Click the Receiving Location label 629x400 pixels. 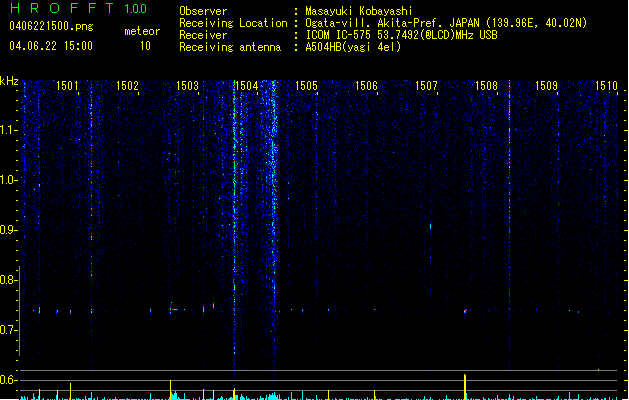click(233, 23)
